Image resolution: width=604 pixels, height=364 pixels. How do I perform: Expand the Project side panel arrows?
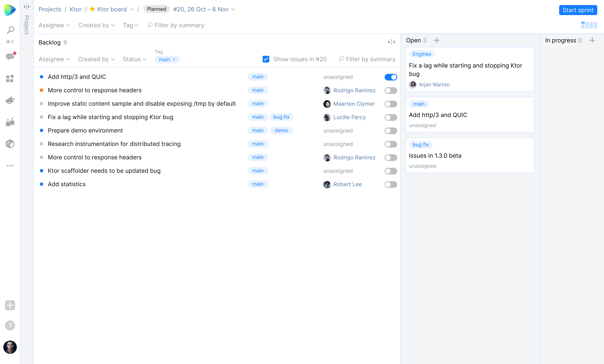point(26,7)
